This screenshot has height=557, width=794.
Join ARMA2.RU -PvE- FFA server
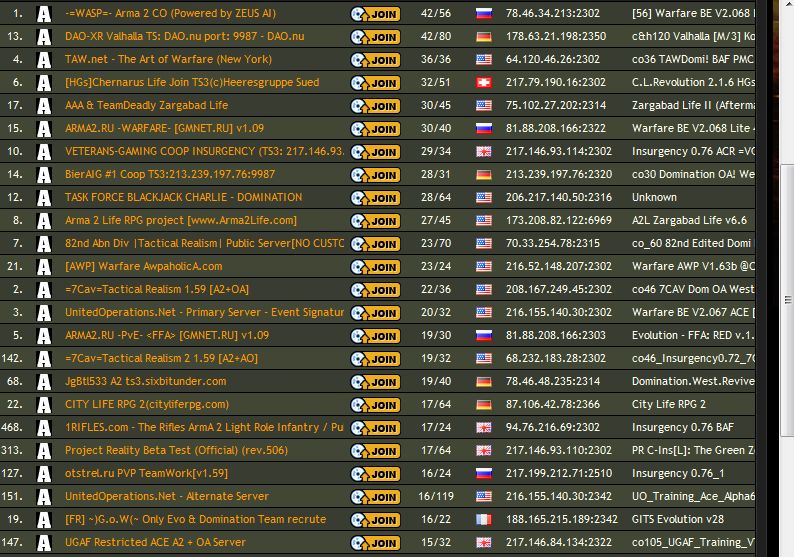pyautogui.click(x=375, y=336)
